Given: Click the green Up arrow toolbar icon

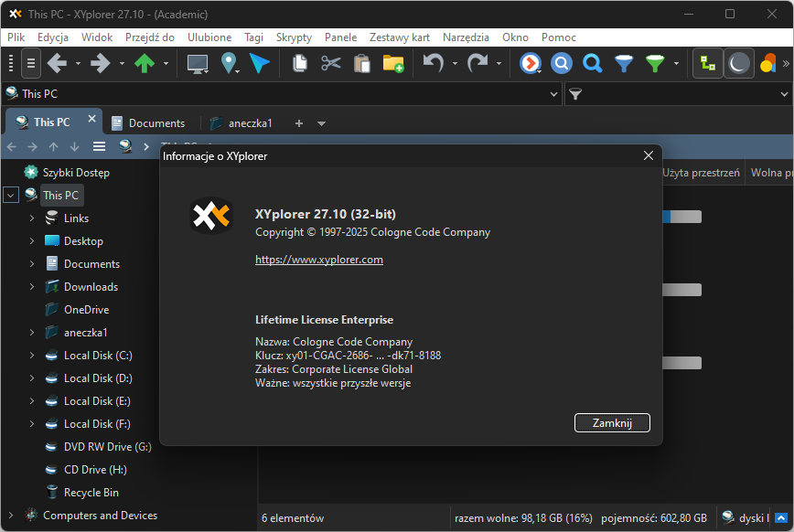Looking at the screenshot, I should (145, 63).
